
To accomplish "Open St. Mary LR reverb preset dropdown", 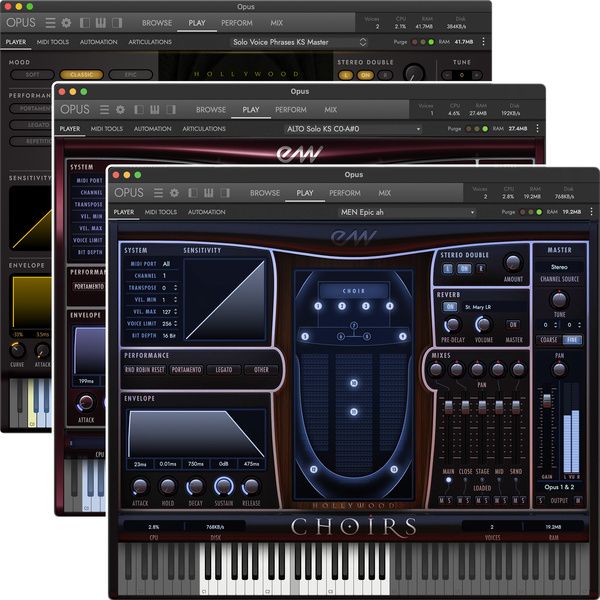I will (496, 307).
